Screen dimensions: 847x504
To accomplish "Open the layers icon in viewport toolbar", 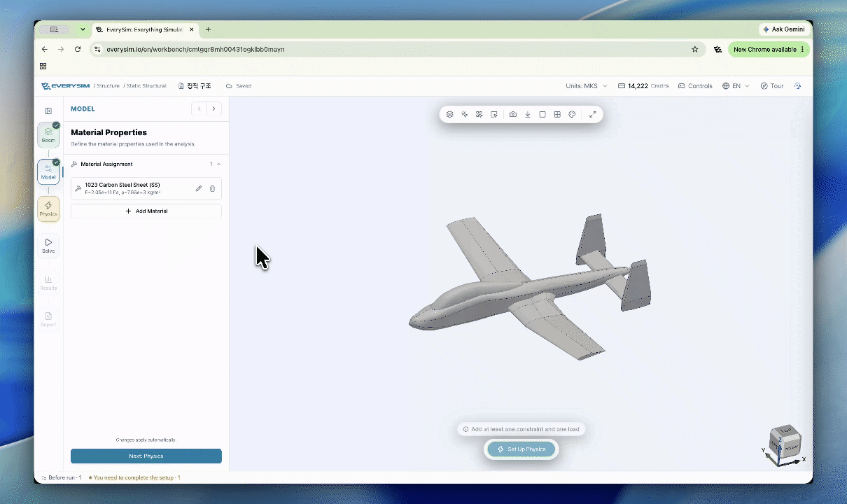I will click(x=449, y=114).
